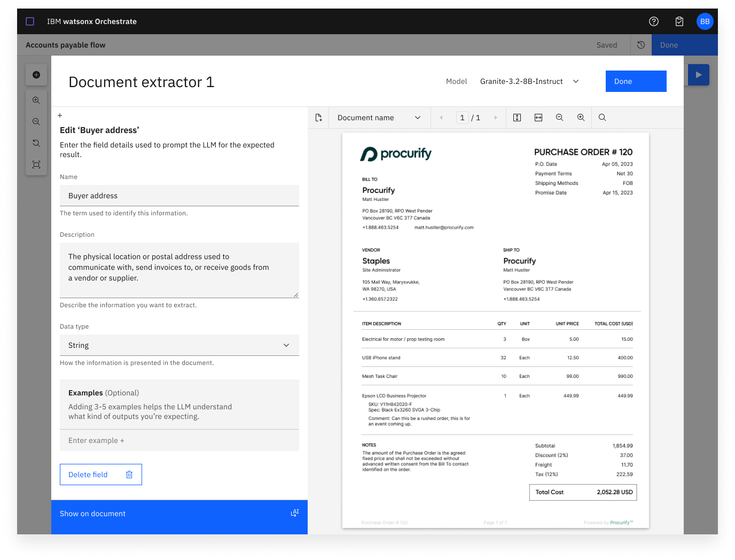Click the Total Cost 2,052.28 USD box
Screen dimensions: 735x560
[x=583, y=492]
